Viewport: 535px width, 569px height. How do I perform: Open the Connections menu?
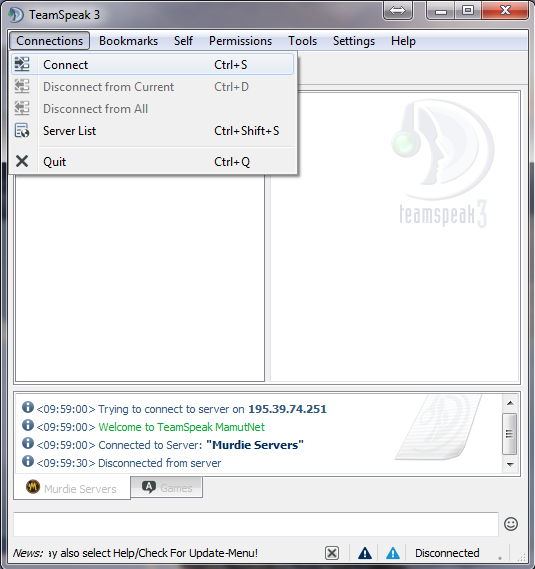49,41
